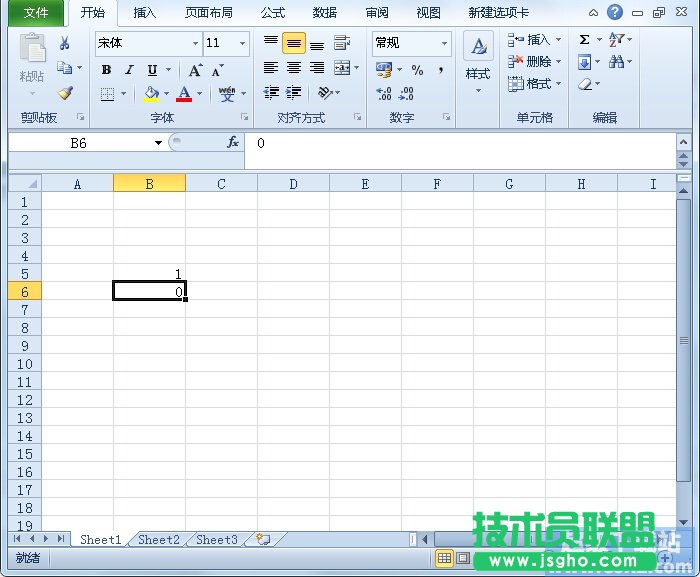Open Excel Help question mark
The image size is (700, 577).
615,12
